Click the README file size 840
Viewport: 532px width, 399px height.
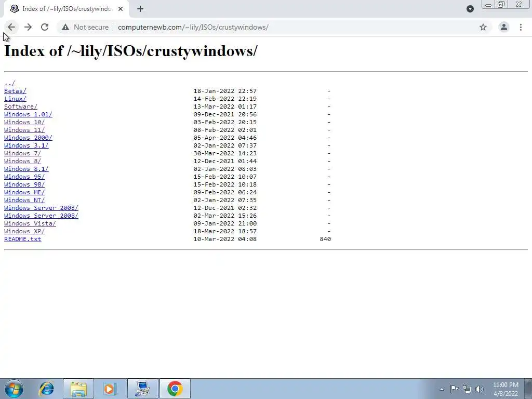point(325,239)
